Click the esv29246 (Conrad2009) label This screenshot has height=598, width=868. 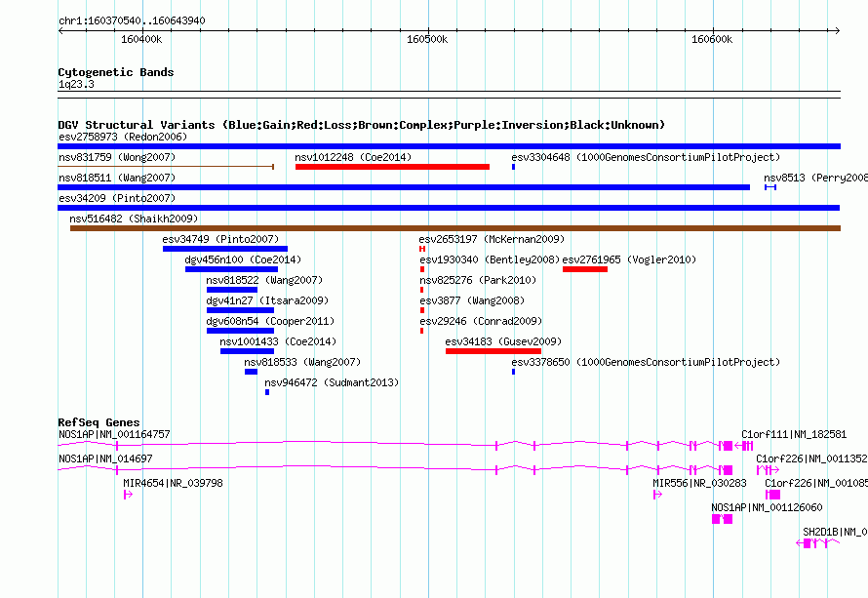[x=481, y=321]
